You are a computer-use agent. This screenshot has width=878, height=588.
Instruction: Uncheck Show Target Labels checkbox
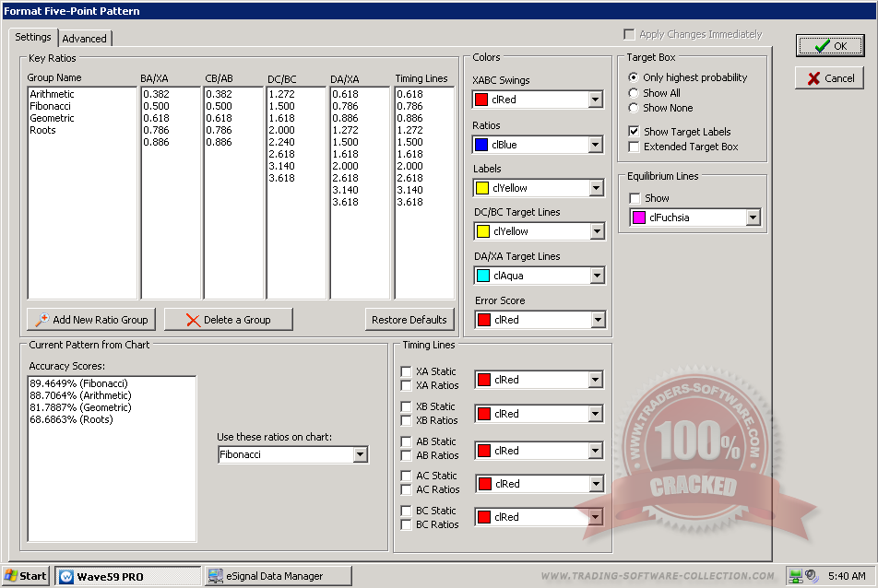click(634, 132)
